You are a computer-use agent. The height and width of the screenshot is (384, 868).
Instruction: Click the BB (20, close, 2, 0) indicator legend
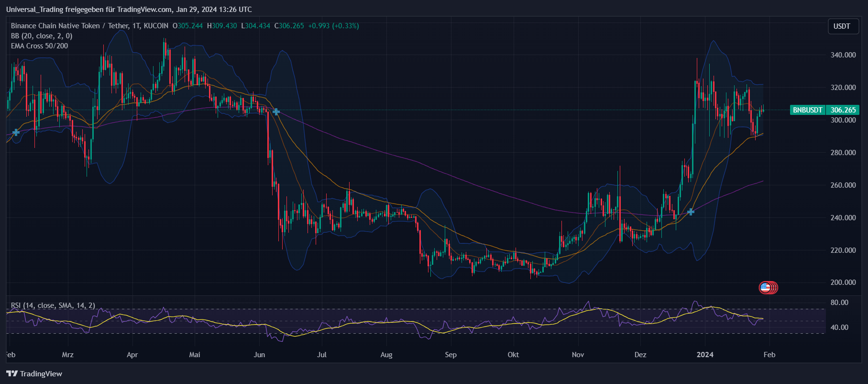(42, 36)
